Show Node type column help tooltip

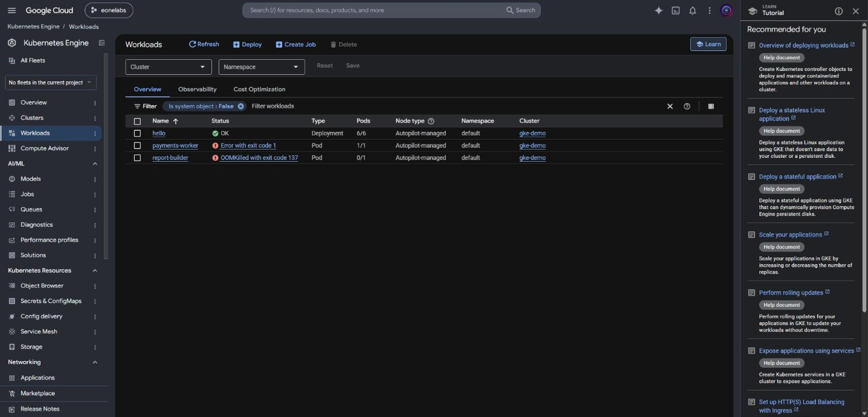(x=431, y=121)
